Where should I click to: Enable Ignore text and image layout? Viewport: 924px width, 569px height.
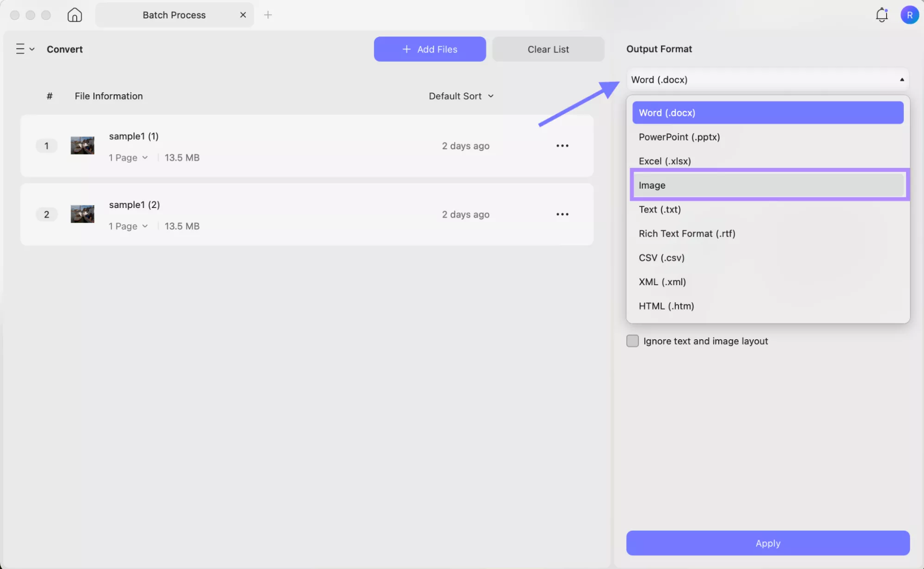[632, 341]
